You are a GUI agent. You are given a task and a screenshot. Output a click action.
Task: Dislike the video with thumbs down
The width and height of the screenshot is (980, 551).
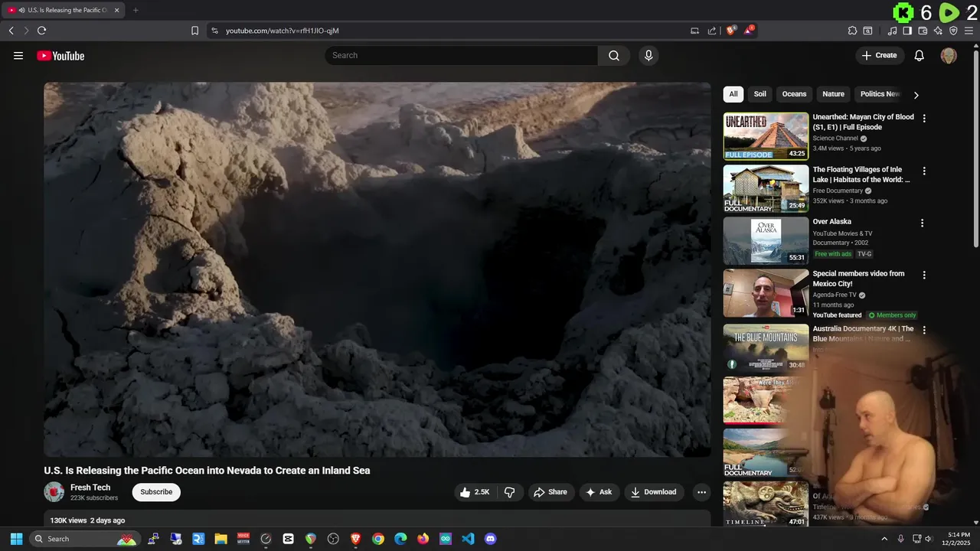[x=510, y=492]
